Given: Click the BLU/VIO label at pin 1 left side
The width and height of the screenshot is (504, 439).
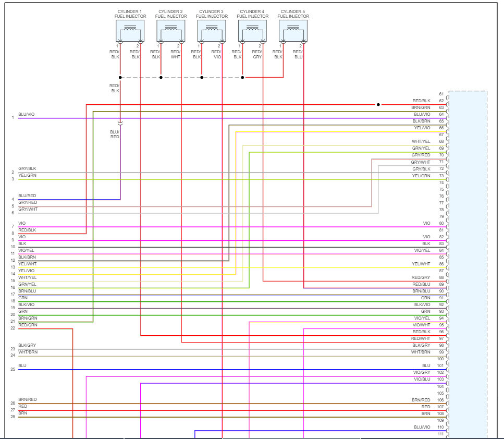Looking at the screenshot, I should (x=25, y=113).
